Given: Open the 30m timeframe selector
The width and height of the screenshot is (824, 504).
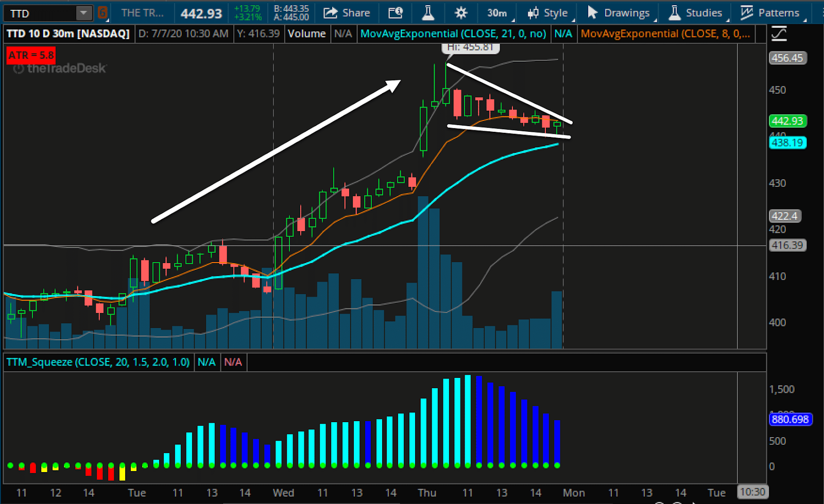Looking at the screenshot, I should 498,13.
